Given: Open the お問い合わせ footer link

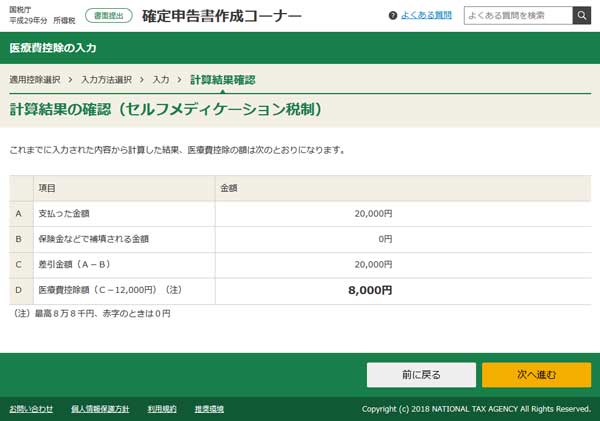Looking at the screenshot, I should 31,409.
